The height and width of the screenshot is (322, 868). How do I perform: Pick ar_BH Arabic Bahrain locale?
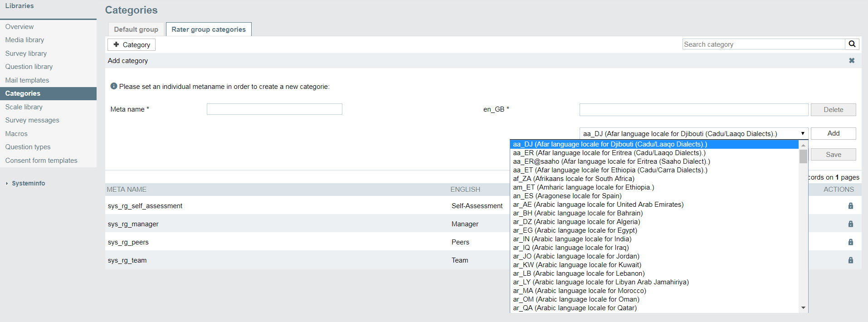click(x=654, y=213)
